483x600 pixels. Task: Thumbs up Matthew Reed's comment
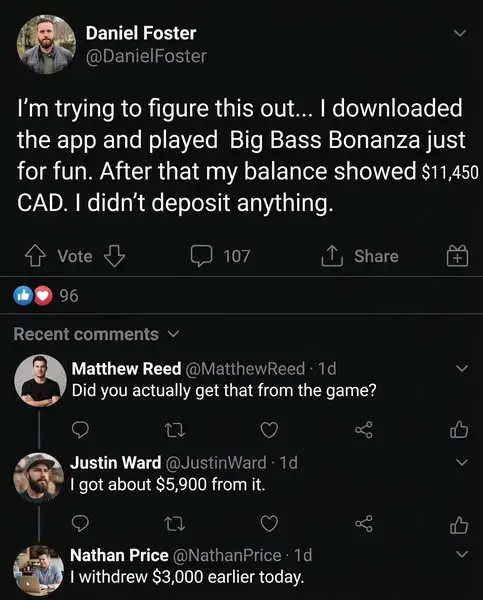(459, 429)
